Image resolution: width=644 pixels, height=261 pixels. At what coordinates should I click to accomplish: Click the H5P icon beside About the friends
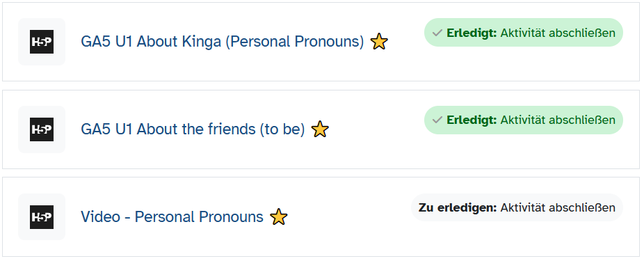tap(42, 129)
